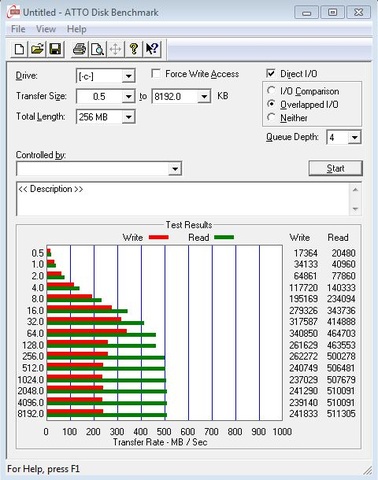Enable the Force Write Access checkbox
This screenshot has height=480, width=378.
click(156, 73)
